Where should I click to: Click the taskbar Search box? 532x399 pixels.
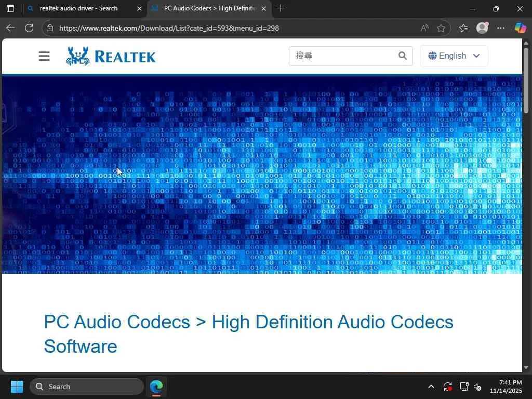(87, 387)
